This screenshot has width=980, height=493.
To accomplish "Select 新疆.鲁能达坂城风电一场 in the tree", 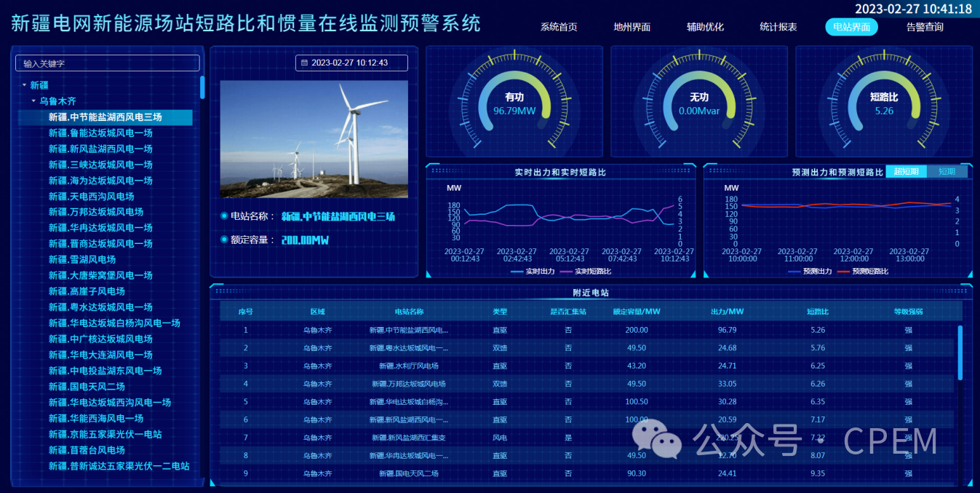I will [100, 133].
